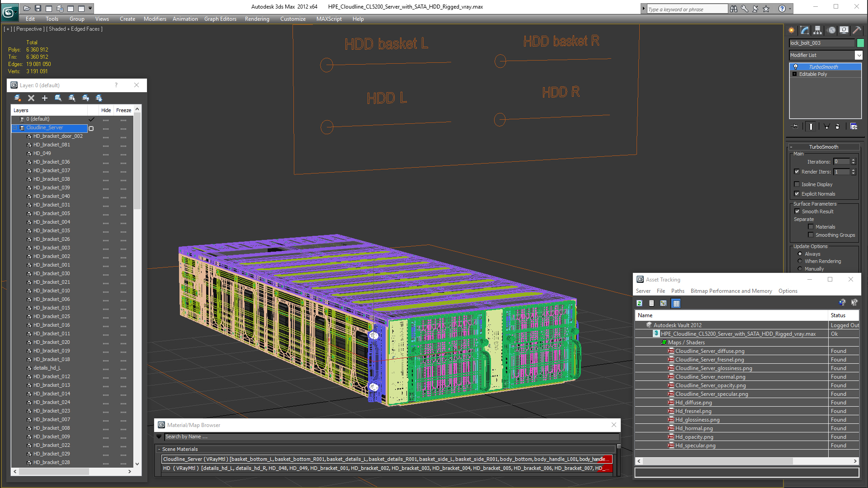Viewport: 868px width, 488px height.
Task: Open the Display command panel tab
Action: click(844, 30)
